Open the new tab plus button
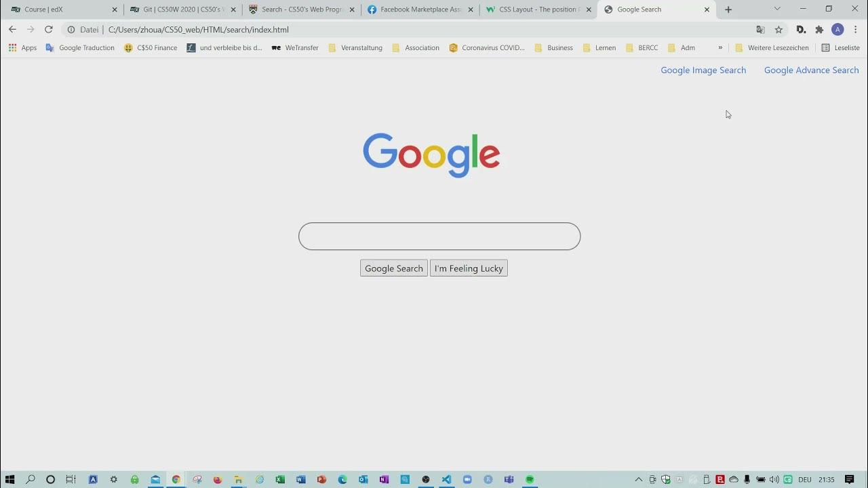 [728, 9]
